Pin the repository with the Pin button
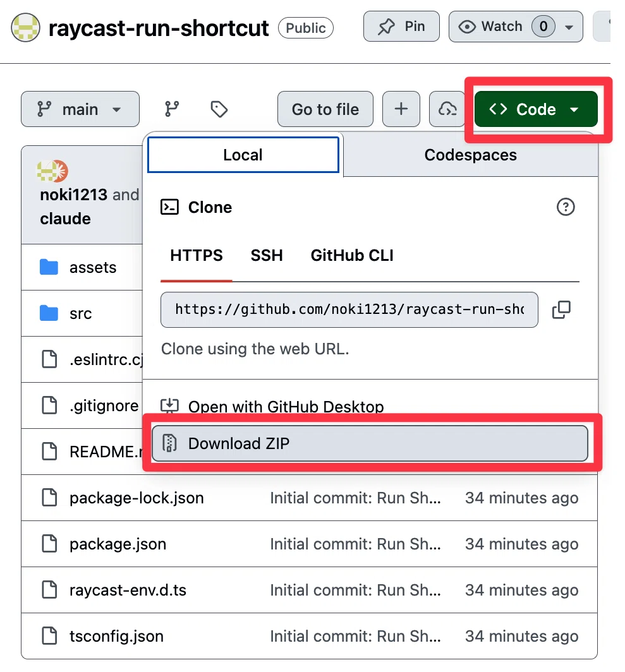This screenshot has width=625, height=672. [401, 27]
